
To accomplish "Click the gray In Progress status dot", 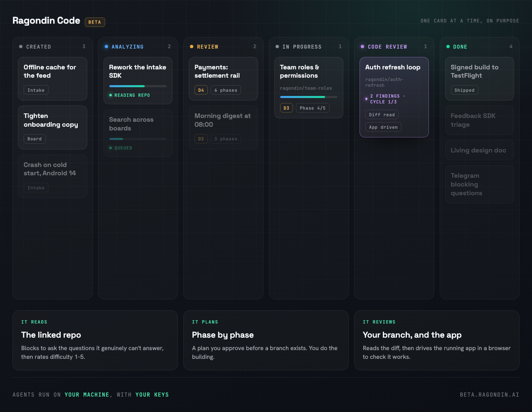I will coord(277,47).
